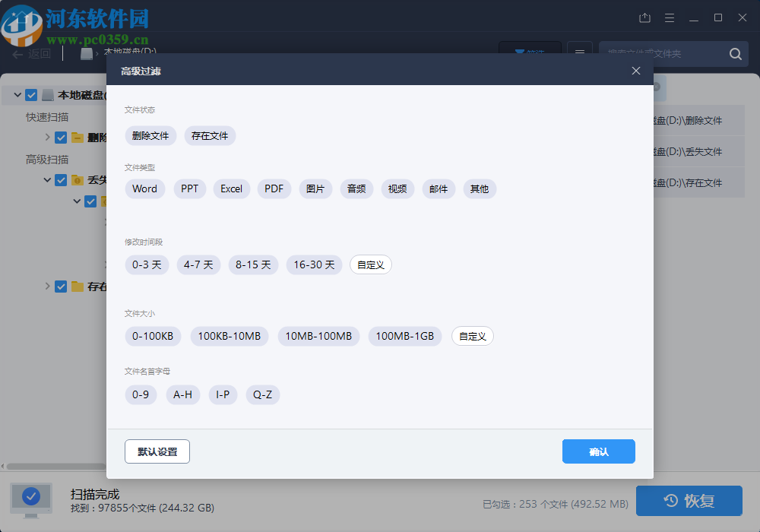Click the search files input field

[x=664, y=54]
